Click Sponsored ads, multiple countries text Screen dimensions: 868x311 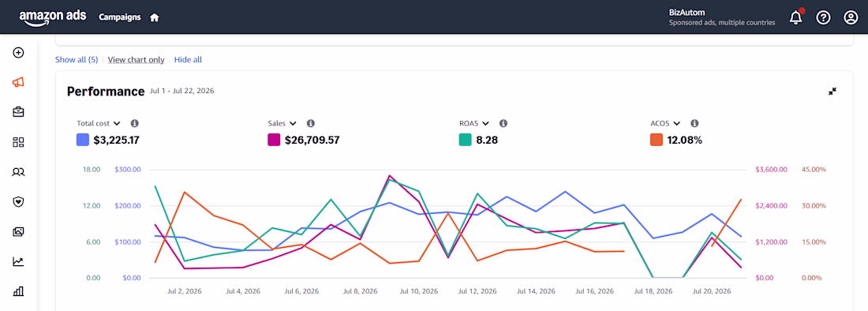(x=722, y=23)
